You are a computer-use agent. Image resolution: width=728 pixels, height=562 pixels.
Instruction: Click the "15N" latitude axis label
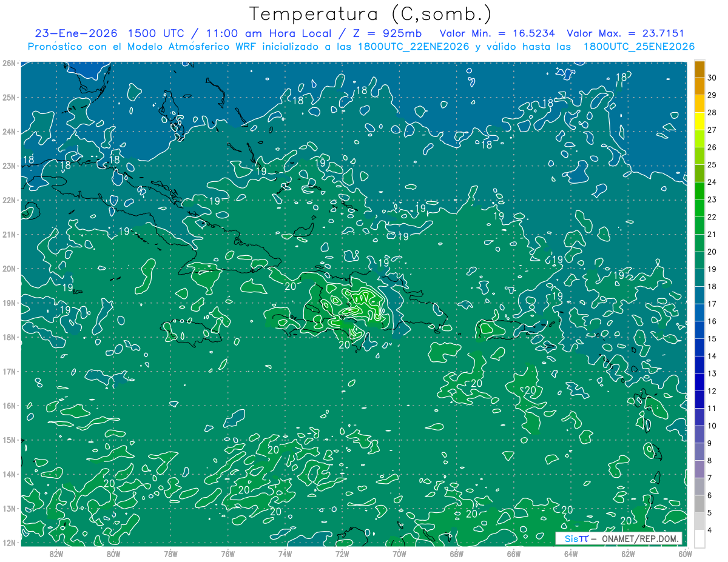click(x=8, y=440)
